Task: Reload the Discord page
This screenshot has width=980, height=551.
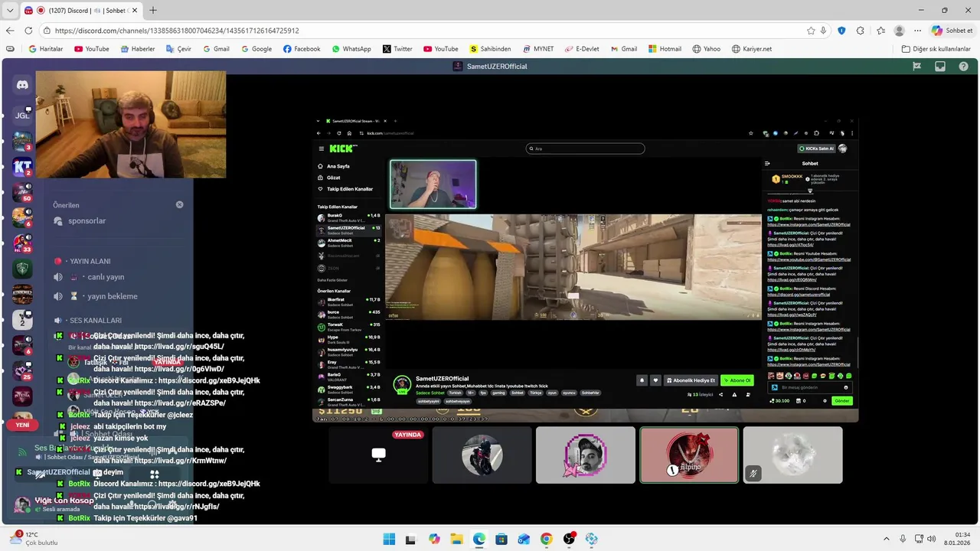Action: (x=28, y=31)
